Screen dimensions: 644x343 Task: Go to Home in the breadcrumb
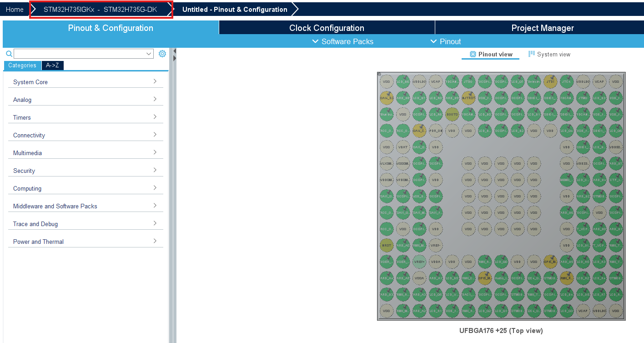[15, 9]
